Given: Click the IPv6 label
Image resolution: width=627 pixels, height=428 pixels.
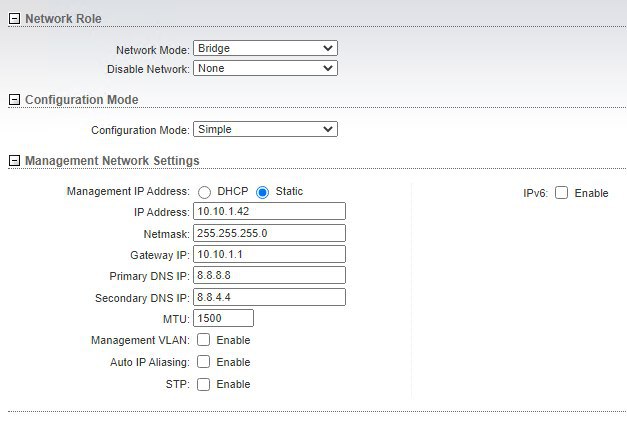Looking at the screenshot, I should click(535, 193).
